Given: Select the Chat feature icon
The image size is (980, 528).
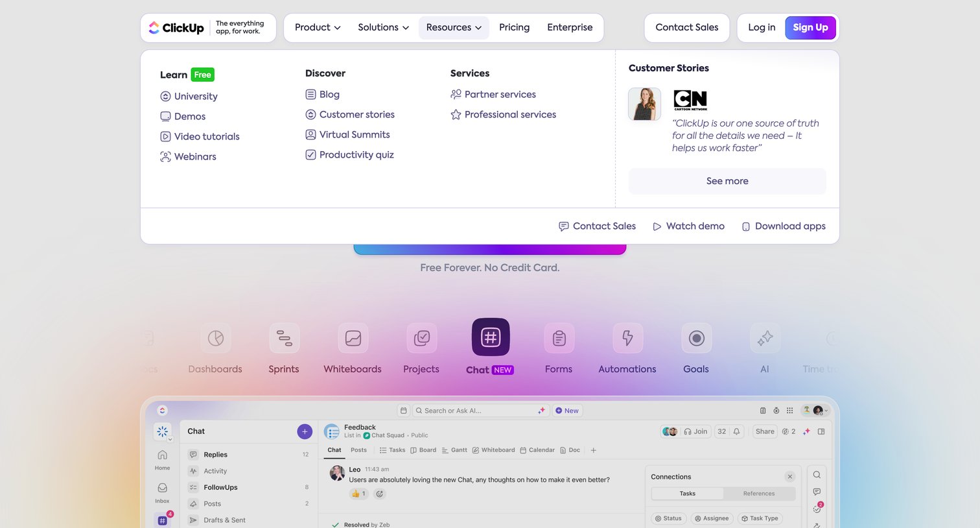Looking at the screenshot, I should 491,337.
